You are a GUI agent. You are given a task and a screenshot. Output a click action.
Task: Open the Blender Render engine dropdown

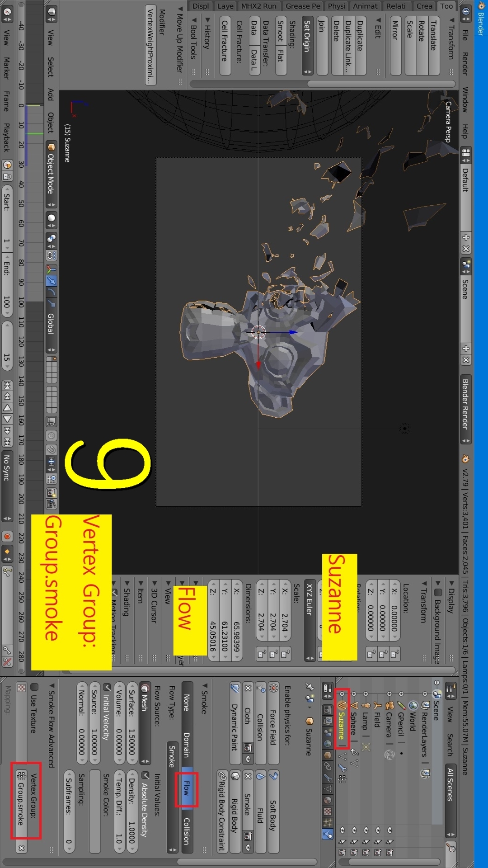point(465,409)
